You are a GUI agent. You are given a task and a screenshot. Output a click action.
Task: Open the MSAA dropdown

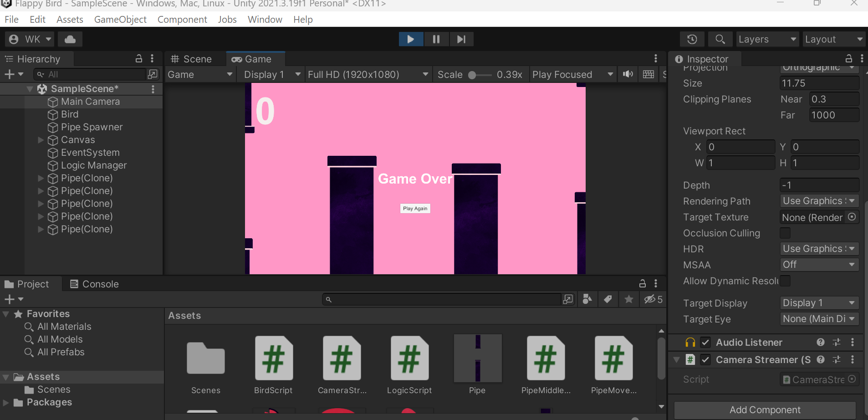818,264
